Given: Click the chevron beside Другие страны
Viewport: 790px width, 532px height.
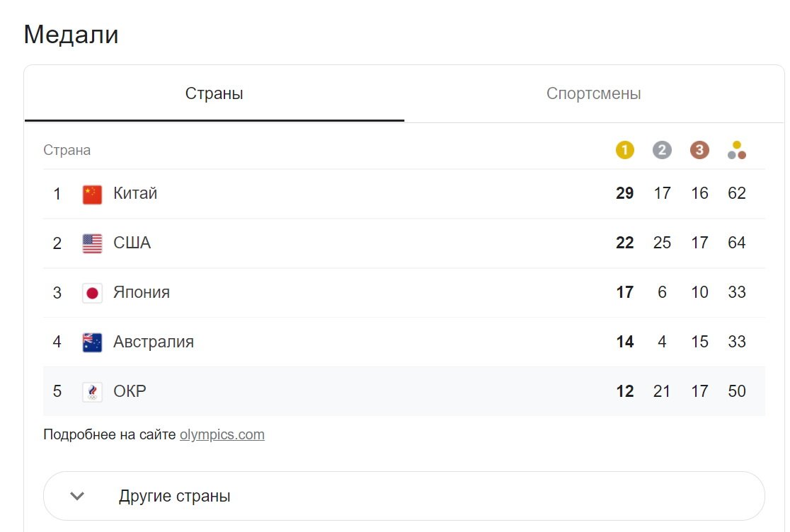Looking at the screenshot, I should point(78,496).
